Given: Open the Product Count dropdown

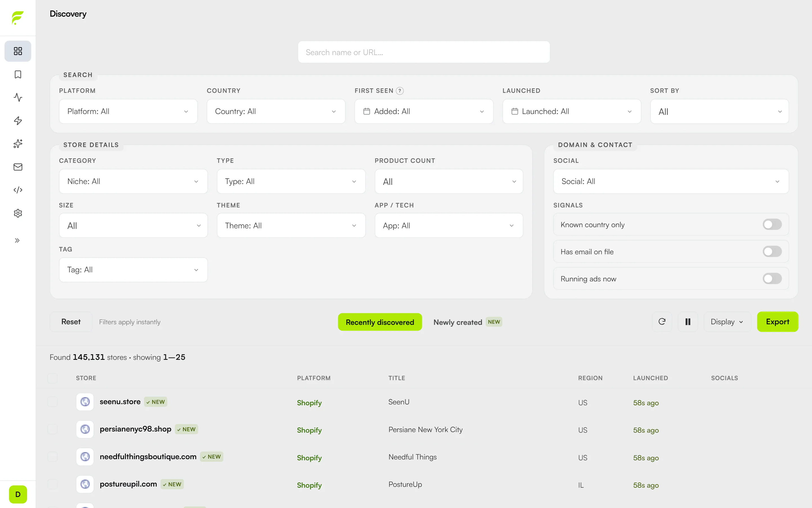Looking at the screenshot, I should tap(449, 181).
